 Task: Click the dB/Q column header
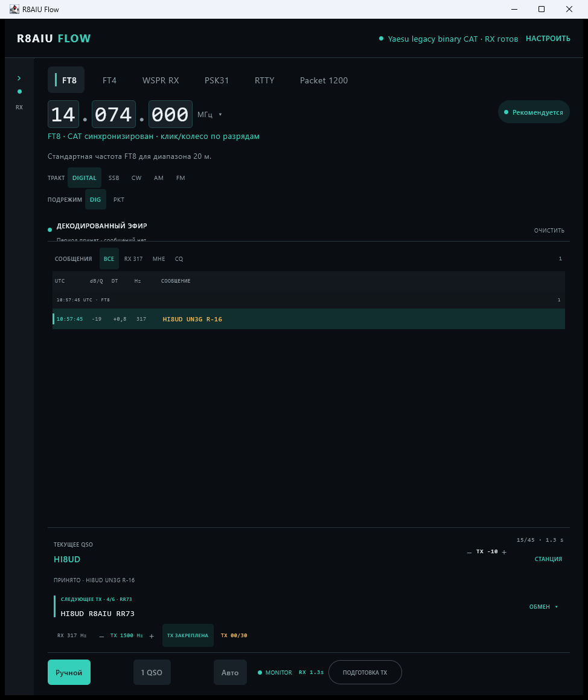[x=97, y=281]
